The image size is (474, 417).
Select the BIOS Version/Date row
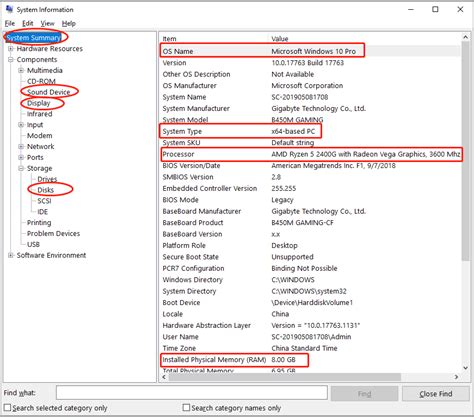(x=310, y=166)
